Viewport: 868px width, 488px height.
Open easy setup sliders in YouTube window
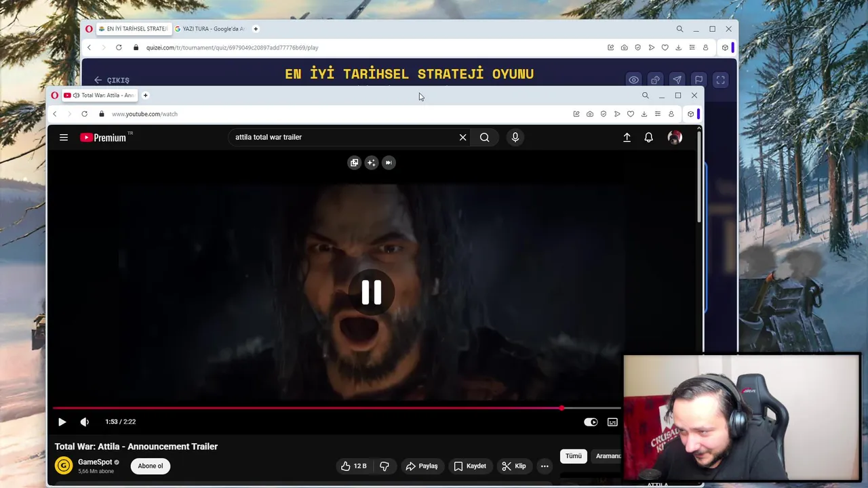(658, 114)
